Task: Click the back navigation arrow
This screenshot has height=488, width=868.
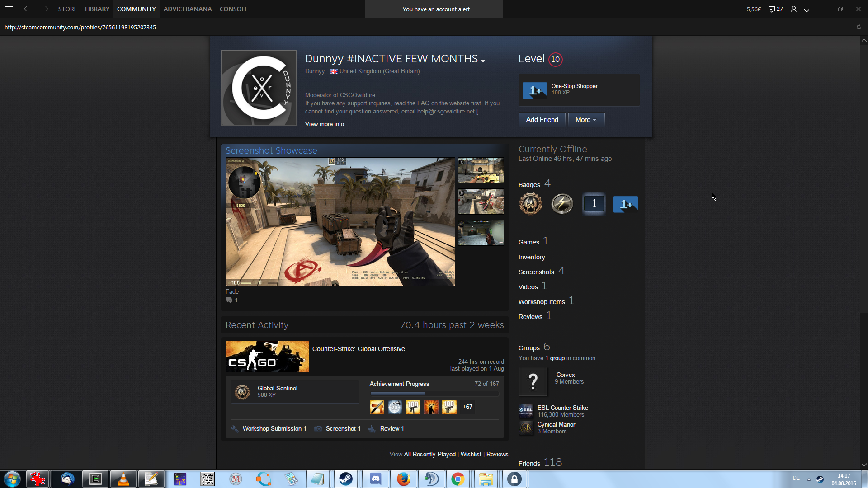Action: (x=27, y=9)
